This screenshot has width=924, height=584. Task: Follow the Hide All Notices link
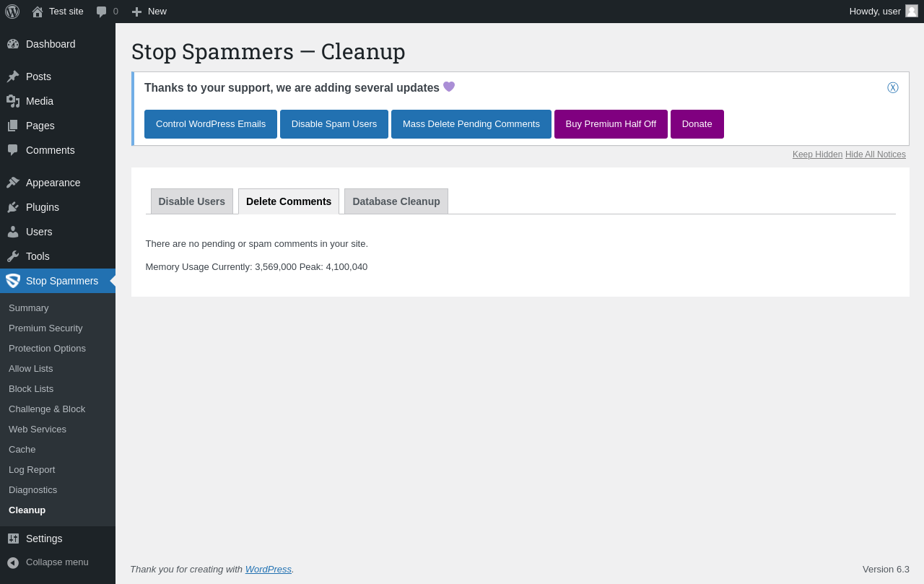pyautogui.click(x=876, y=154)
